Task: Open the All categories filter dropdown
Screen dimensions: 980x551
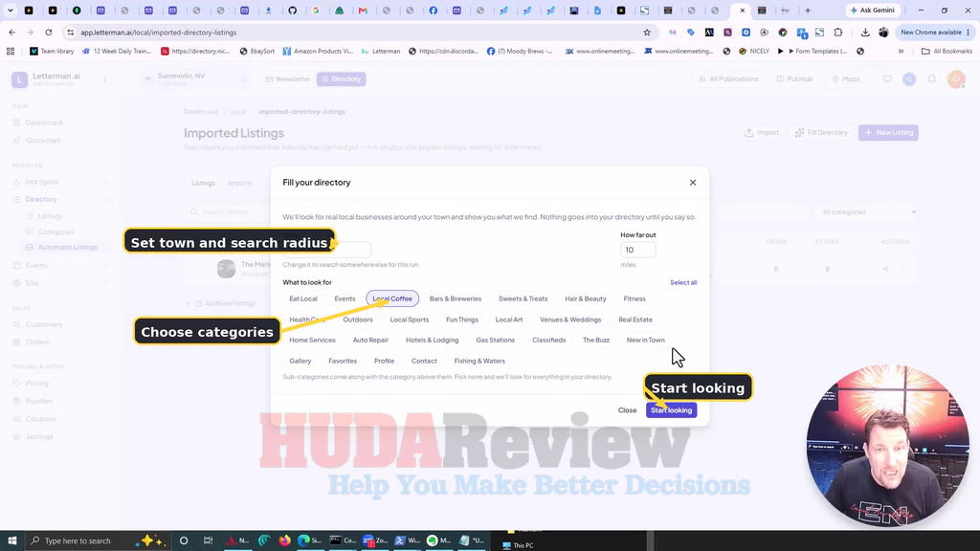Action: pos(868,211)
